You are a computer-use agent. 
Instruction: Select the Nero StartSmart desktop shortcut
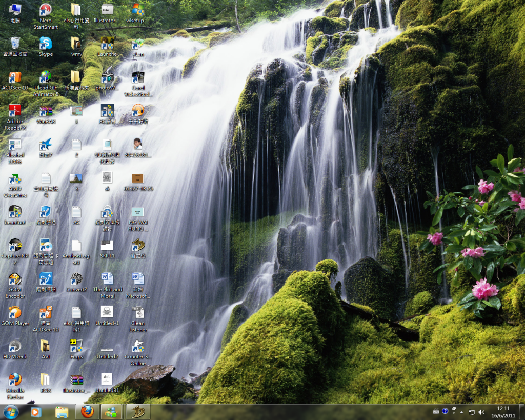(x=46, y=10)
